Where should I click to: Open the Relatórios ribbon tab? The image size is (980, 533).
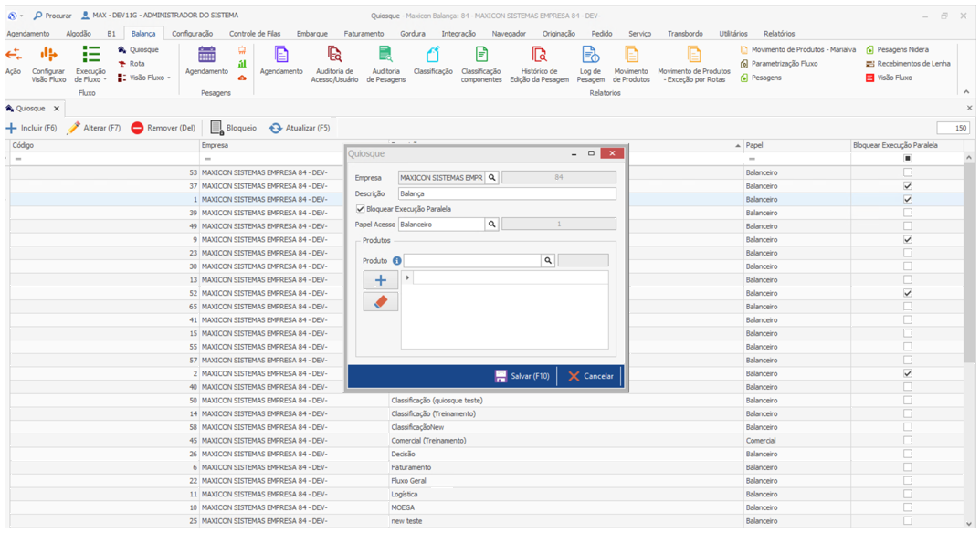click(x=779, y=34)
